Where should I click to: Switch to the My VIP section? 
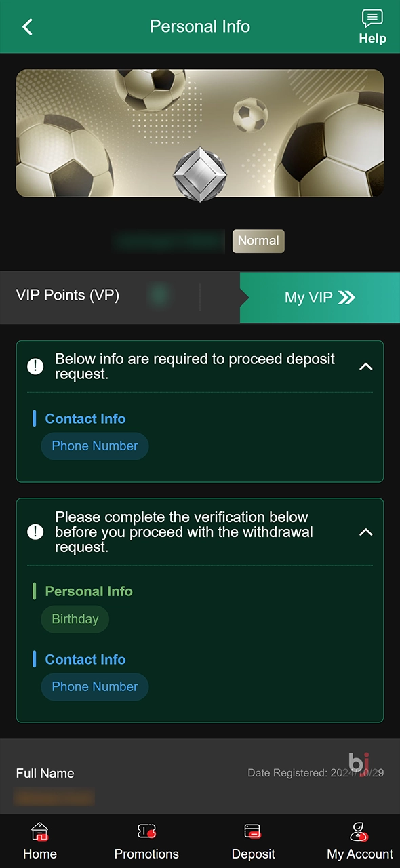[309, 297]
